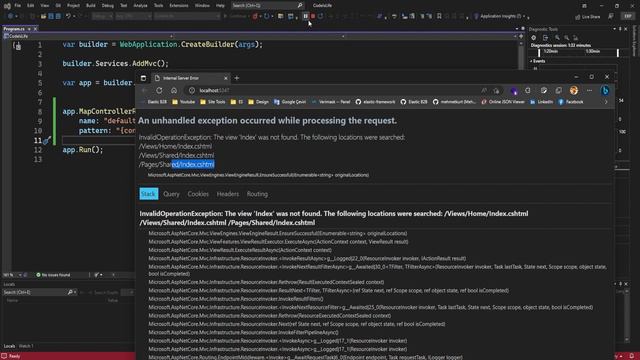Screen dimensions: 640x360
Task: Click the Visual Studio search box
Action: point(267,6)
